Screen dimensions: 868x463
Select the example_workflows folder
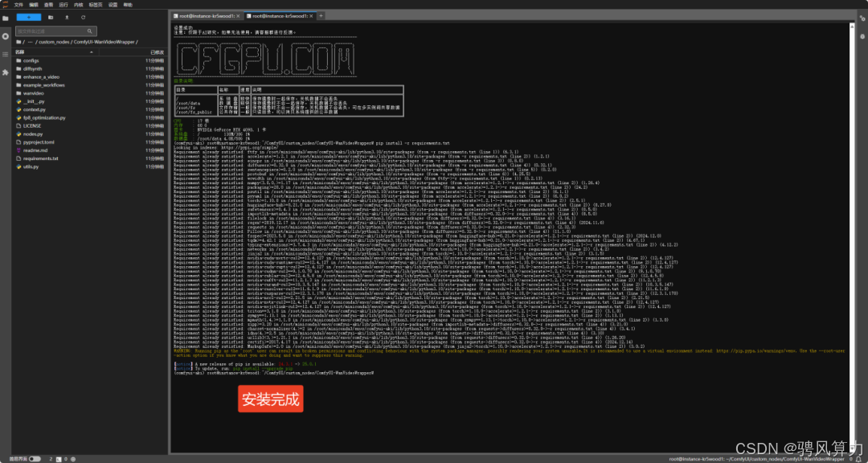coord(90,85)
